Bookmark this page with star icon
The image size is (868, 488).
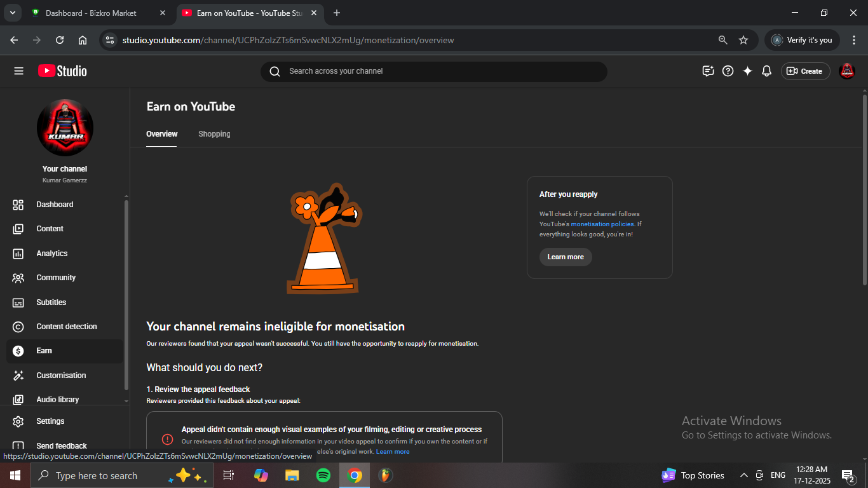[743, 40]
